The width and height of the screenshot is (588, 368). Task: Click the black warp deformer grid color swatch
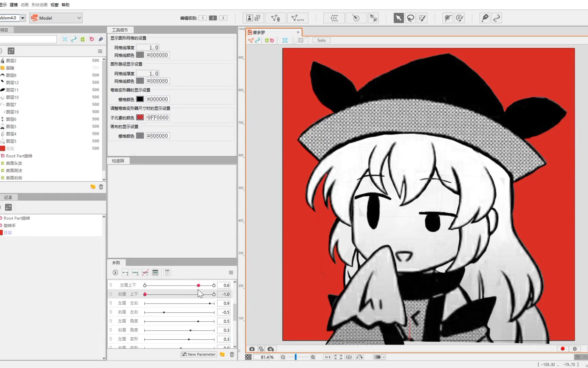[x=140, y=99]
